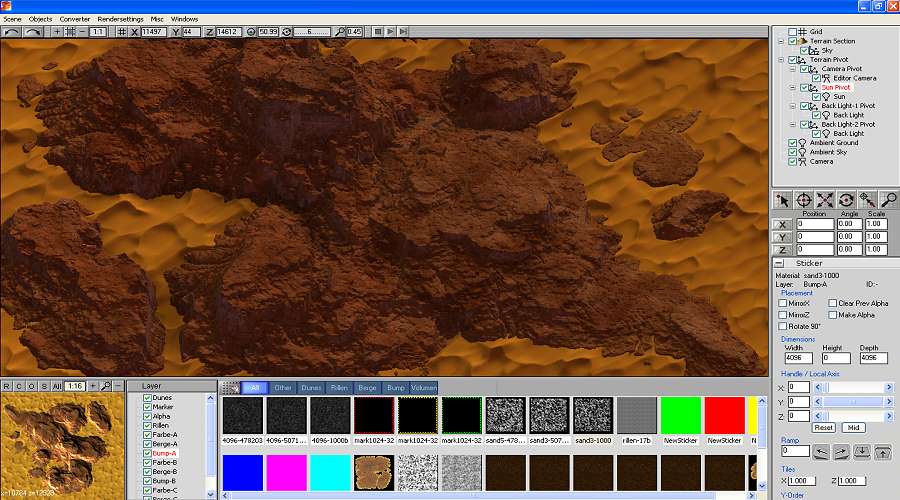The image size is (900, 500).
Task: Click the circular rotate tool icon
Action: click(x=846, y=200)
